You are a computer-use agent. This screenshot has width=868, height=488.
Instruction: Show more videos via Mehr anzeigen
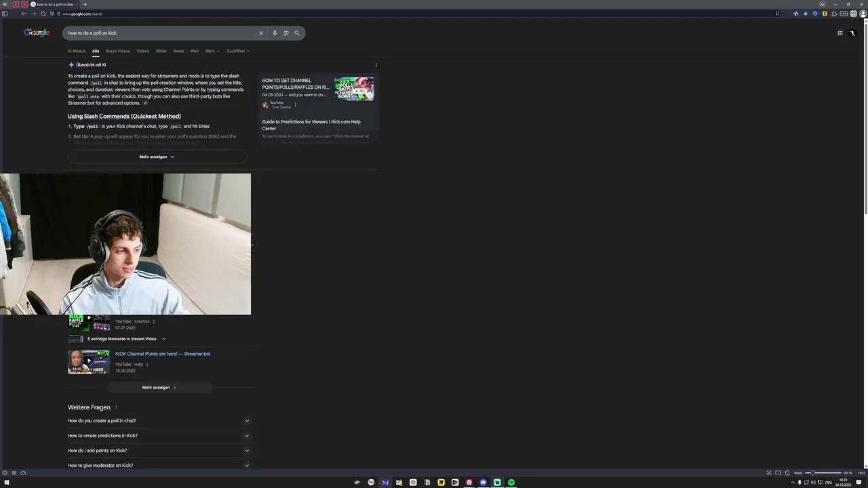pyautogui.click(x=159, y=388)
